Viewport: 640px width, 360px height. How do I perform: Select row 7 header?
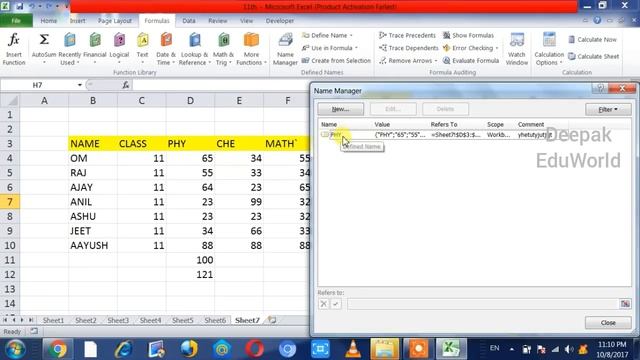10,202
